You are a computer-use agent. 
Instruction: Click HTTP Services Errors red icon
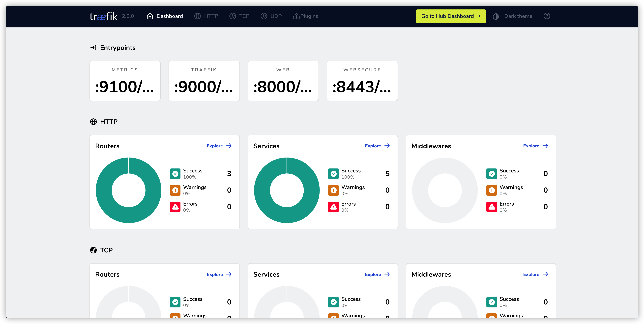coord(333,207)
